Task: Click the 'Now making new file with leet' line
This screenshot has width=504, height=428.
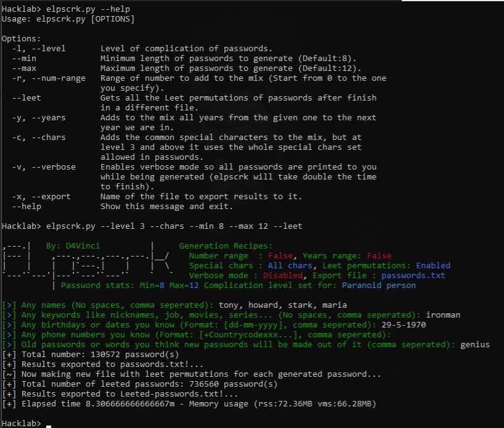Action: (191, 374)
